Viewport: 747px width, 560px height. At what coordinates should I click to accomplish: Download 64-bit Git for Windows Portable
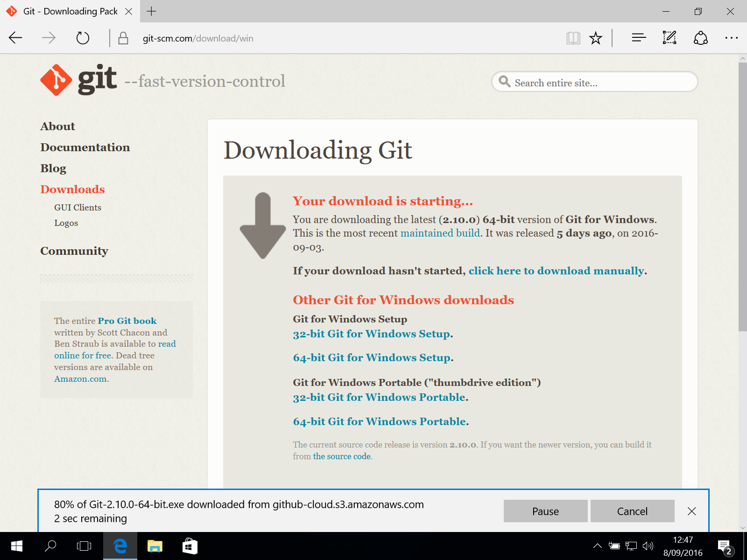[x=380, y=421]
